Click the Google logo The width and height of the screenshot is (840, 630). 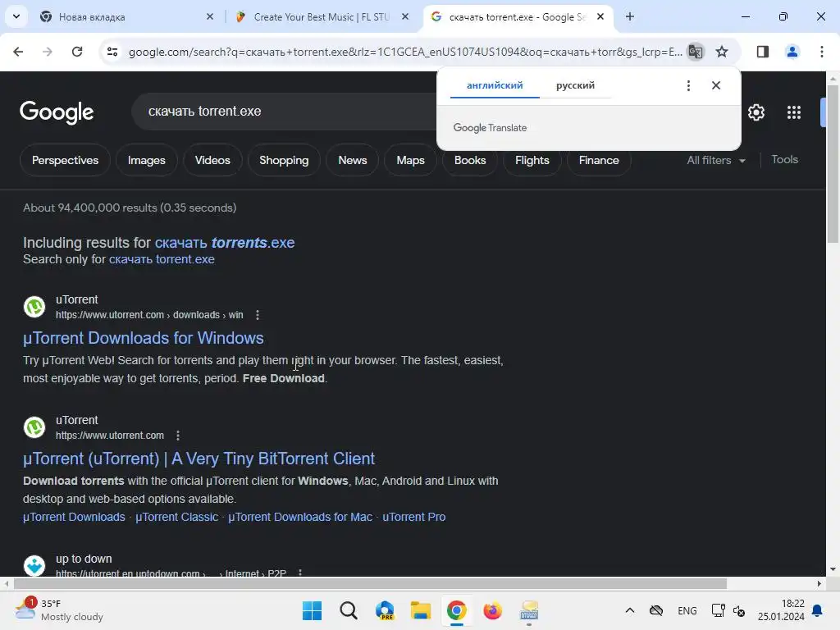57,112
